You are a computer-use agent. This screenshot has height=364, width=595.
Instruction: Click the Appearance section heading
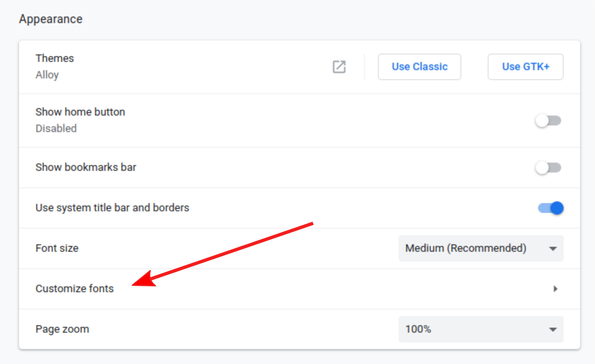pyautogui.click(x=51, y=19)
